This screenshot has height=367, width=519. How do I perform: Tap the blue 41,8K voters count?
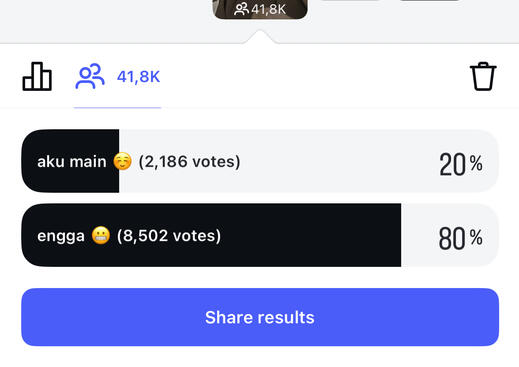tap(138, 77)
